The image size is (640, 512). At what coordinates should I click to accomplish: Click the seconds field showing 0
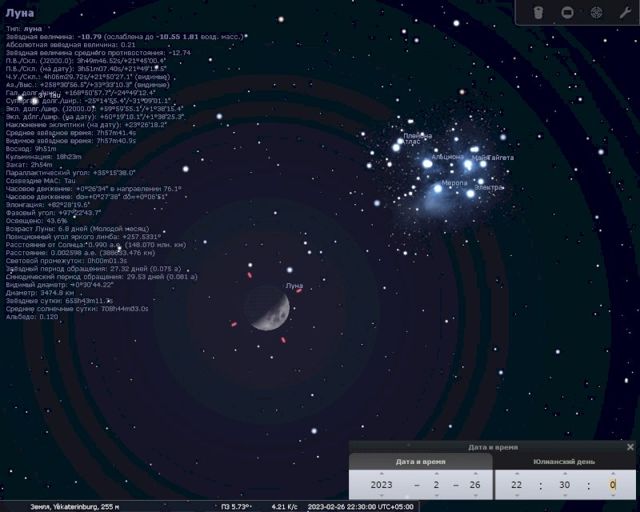pos(613,485)
